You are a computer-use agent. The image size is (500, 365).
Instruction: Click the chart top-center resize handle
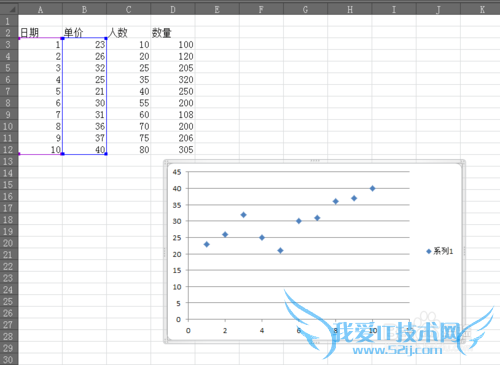click(x=315, y=161)
